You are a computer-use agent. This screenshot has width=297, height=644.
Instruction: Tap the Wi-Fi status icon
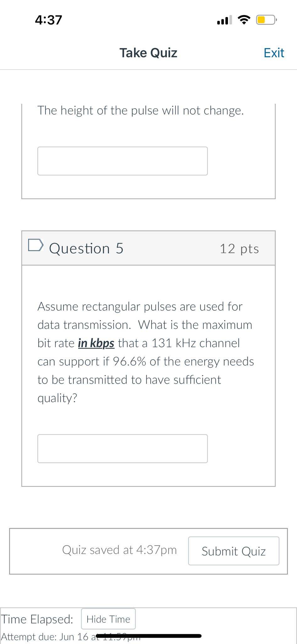(x=244, y=20)
